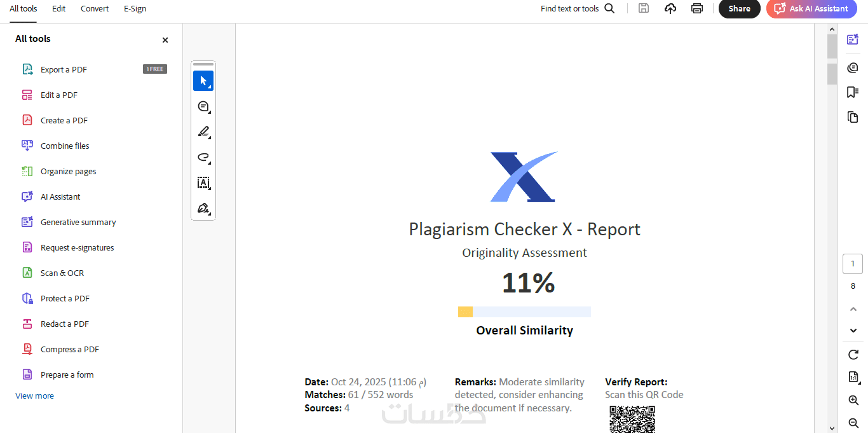
Task: Click the cloud upload icon
Action: [x=670, y=8]
